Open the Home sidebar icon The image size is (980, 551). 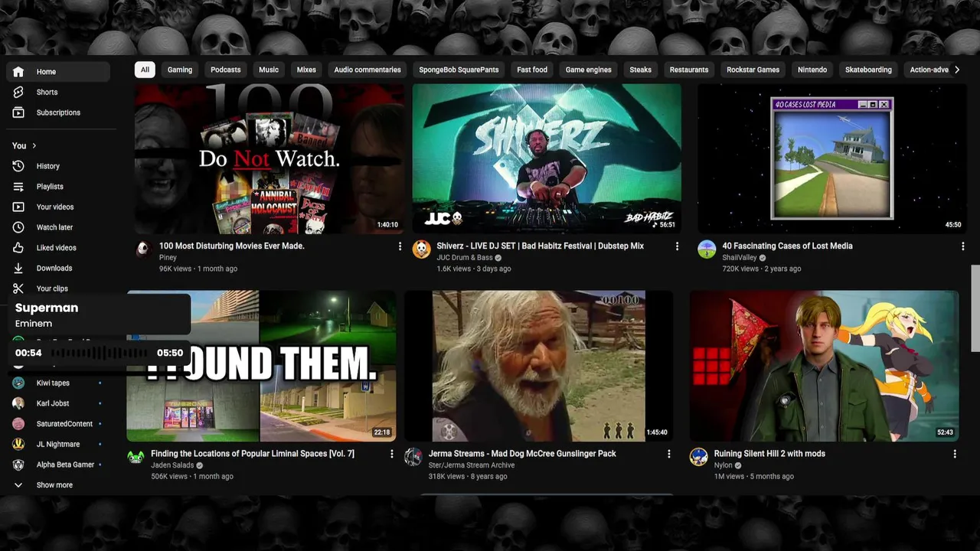[18, 72]
